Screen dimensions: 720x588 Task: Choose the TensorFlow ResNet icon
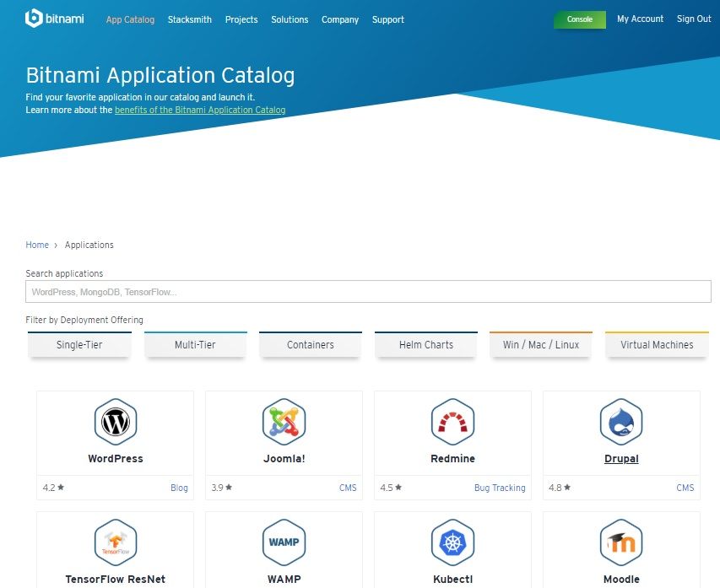116,542
